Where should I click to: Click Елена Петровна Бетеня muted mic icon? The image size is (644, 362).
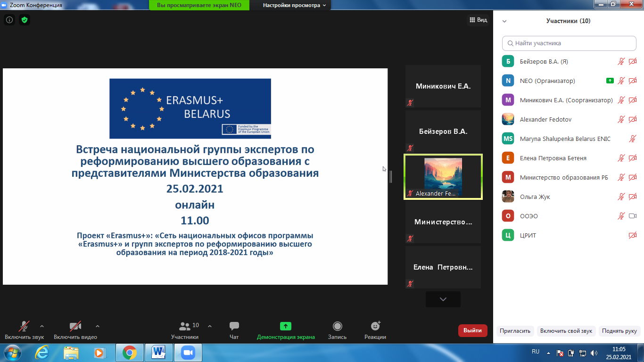[x=621, y=158]
